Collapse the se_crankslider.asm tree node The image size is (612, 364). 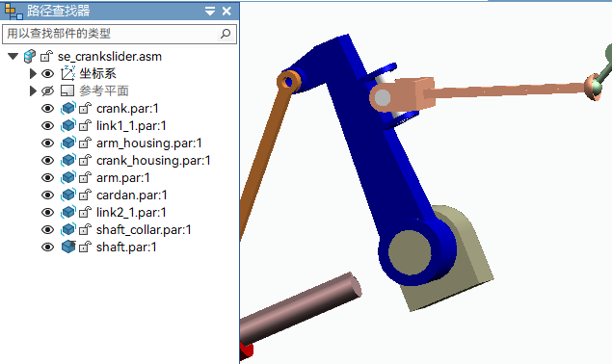(x=13, y=56)
